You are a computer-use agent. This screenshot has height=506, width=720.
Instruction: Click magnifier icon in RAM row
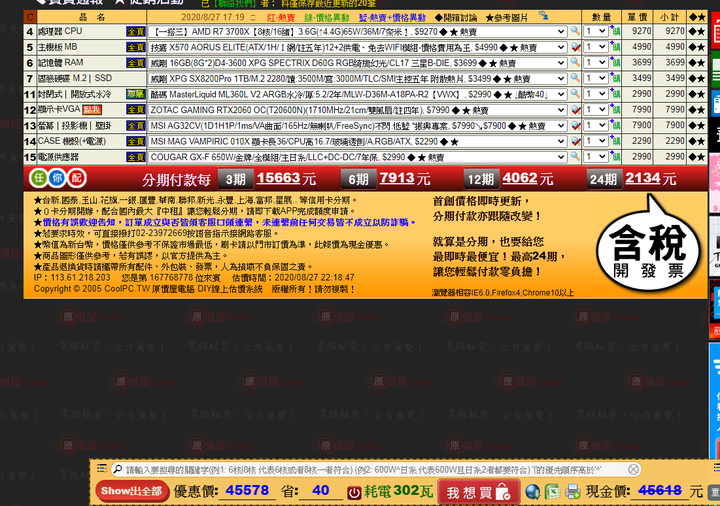coord(575,62)
